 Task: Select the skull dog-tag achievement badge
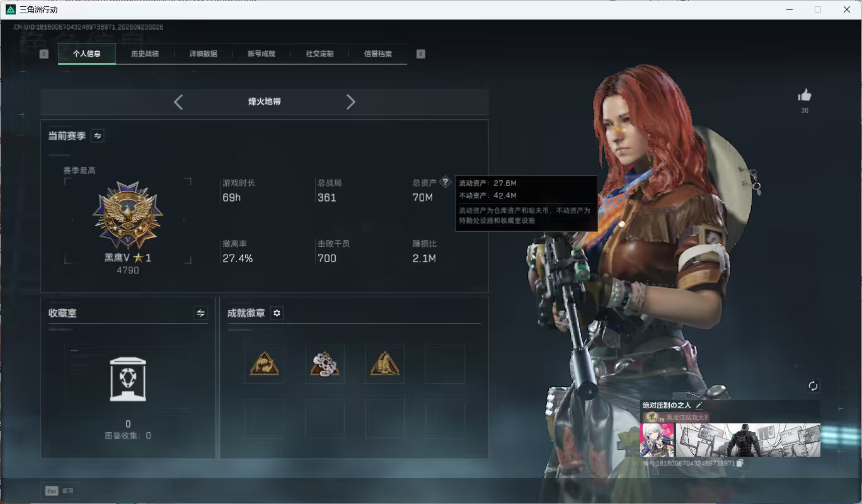(325, 364)
